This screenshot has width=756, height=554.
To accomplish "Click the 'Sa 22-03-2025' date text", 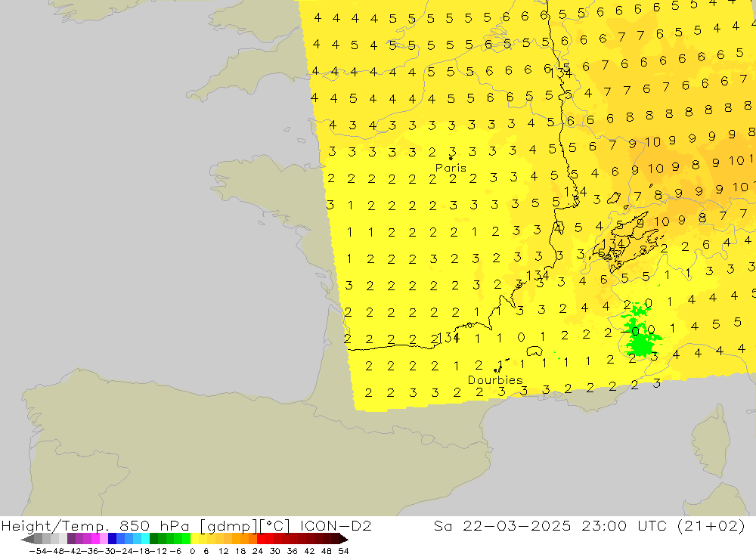I will pos(502,525).
